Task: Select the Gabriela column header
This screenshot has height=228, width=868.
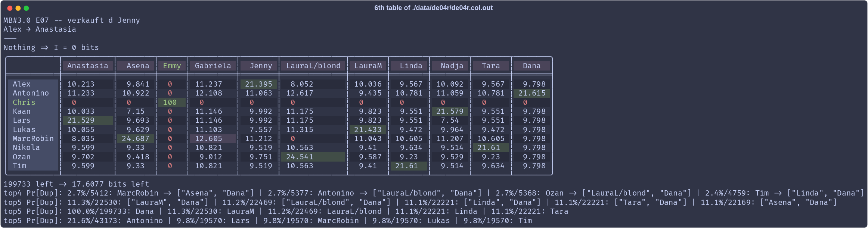Action: click(x=213, y=66)
